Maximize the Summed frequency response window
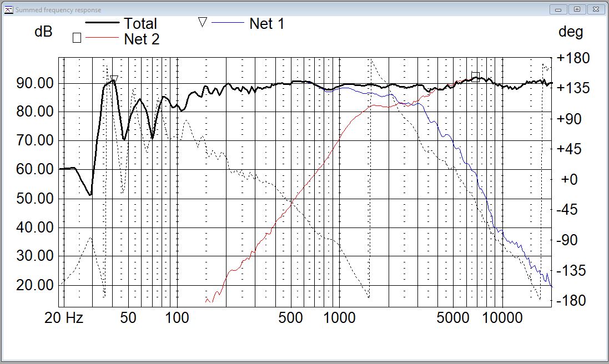Screen dimensions: 609x364 point(577,9)
